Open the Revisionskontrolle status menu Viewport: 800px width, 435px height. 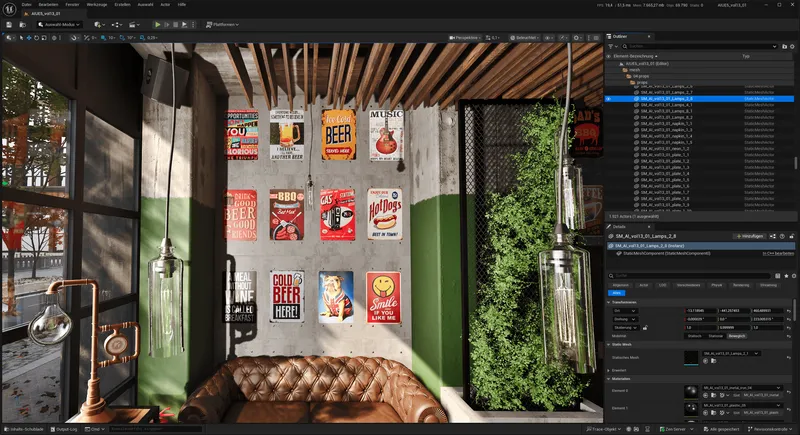pyautogui.click(x=770, y=429)
